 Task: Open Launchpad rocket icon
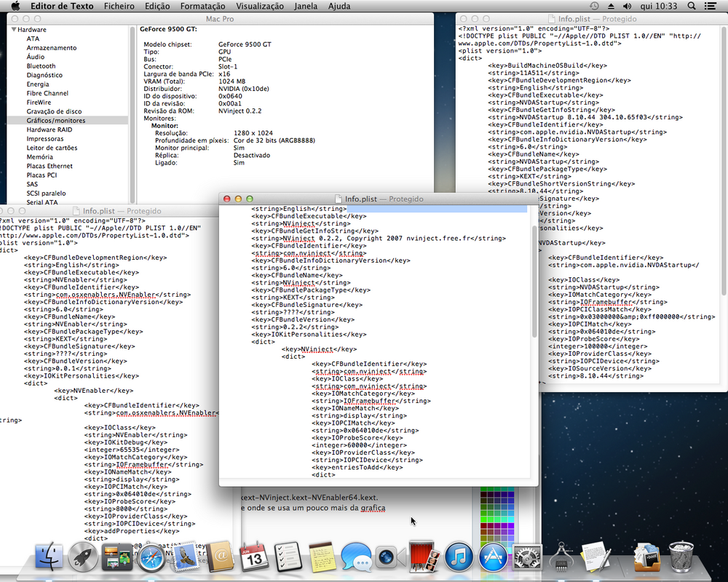coord(83,558)
